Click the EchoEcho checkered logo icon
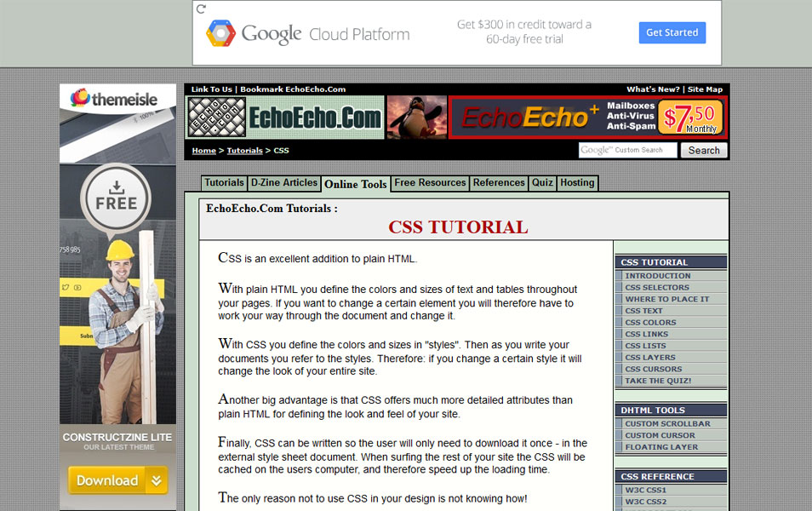812x511 pixels. [x=216, y=118]
